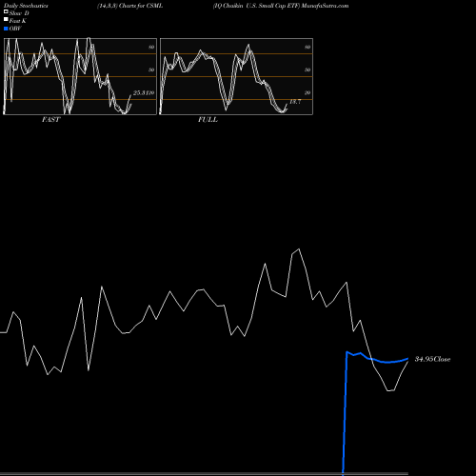Click the MunafaSutra.com text
The width and height of the screenshot is (476, 476).
pyautogui.click(x=325, y=6)
